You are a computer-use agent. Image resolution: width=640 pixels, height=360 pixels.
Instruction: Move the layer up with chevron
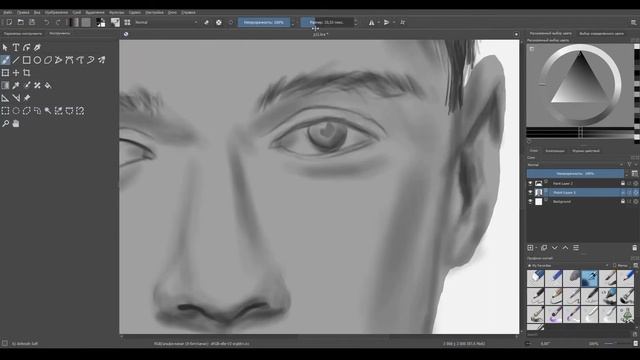click(565, 248)
